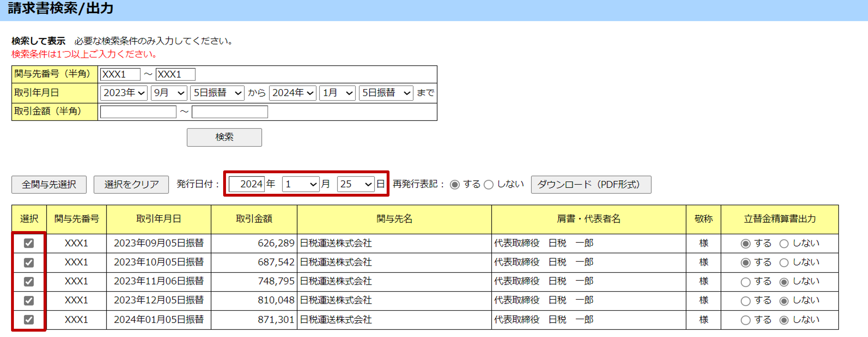Click the 検索 search button
This screenshot has width=868, height=337.
pos(224,137)
